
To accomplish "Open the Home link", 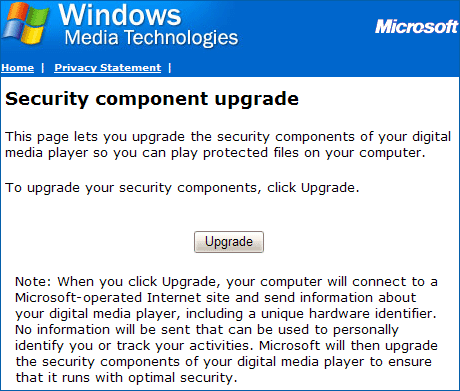I will click(x=18, y=68).
